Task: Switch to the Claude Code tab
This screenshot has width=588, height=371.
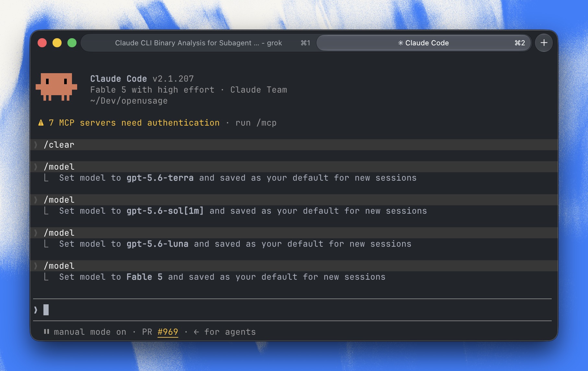Action: click(424, 43)
